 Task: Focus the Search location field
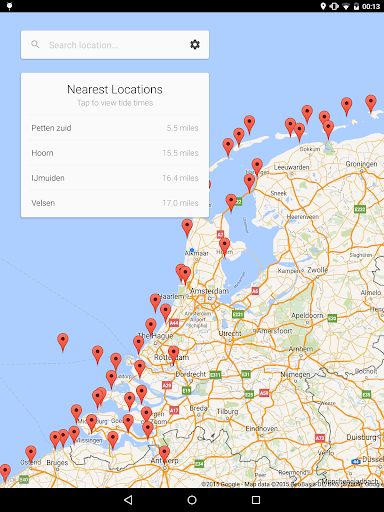point(115,45)
